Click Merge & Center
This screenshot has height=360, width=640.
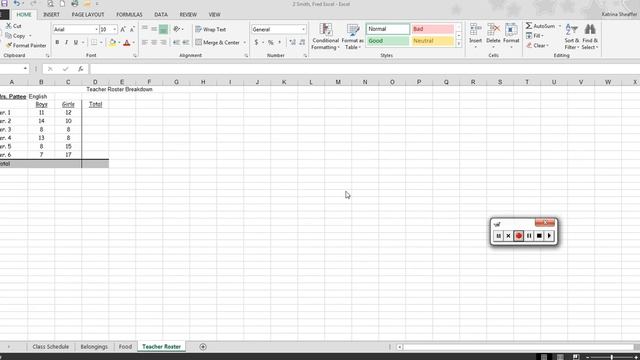click(x=218, y=42)
